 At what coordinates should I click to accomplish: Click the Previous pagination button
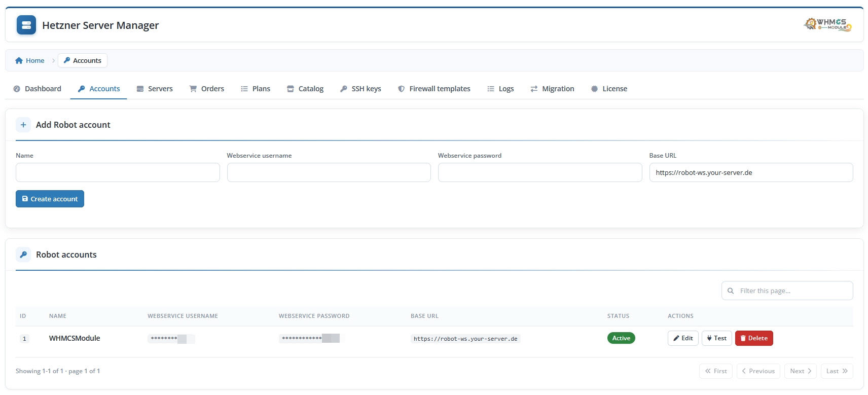pyautogui.click(x=758, y=371)
